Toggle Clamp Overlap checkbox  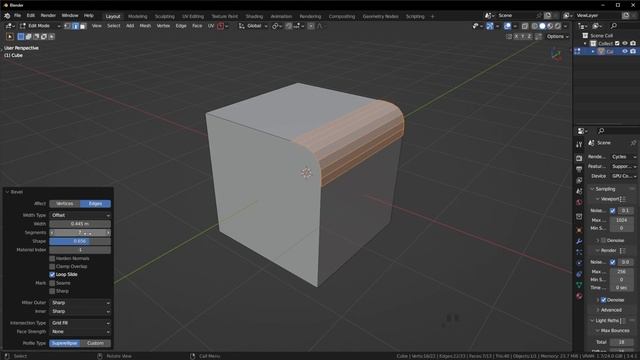pos(52,267)
